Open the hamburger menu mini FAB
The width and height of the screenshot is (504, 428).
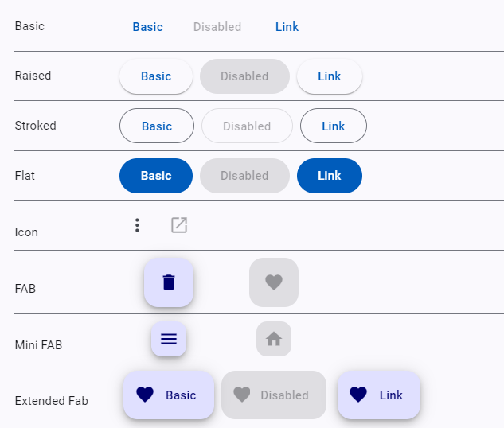tap(169, 339)
